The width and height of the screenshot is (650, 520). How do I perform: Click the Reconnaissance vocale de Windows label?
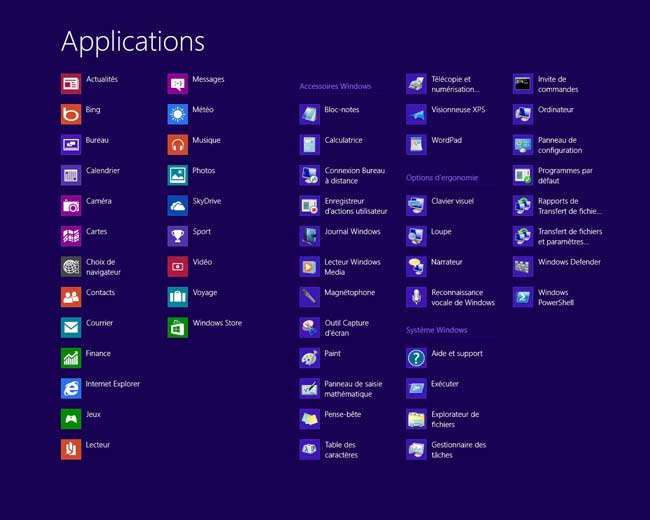point(463,297)
